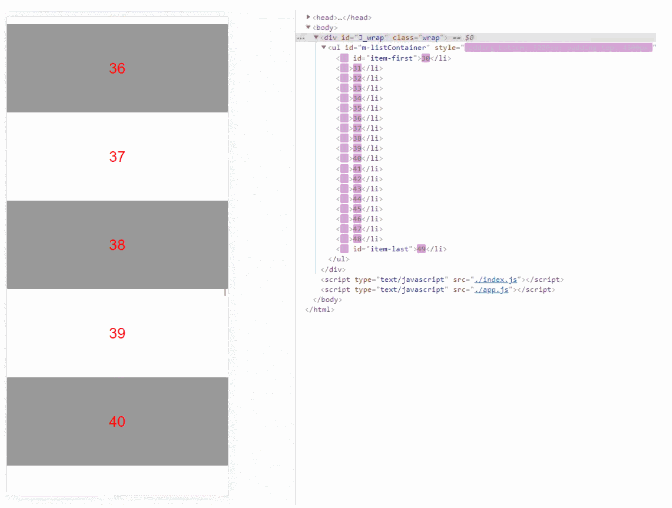The image size is (672, 508).
Task: Open the ./index.js script link
Action: click(x=495, y=280)
